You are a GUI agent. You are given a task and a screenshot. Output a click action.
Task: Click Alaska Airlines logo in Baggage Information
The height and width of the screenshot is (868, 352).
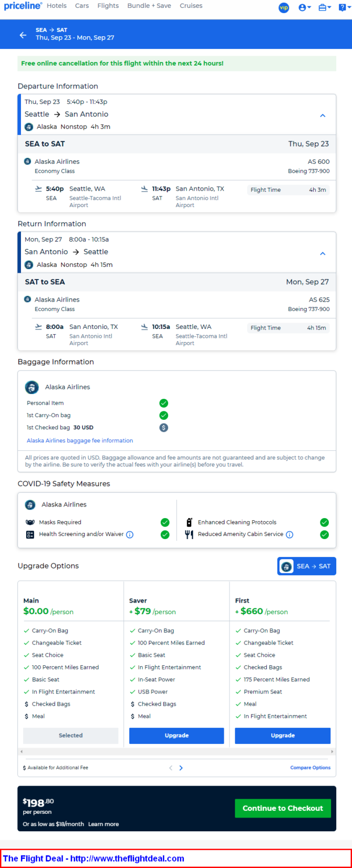pyautogui.click(x=32, y=387)
